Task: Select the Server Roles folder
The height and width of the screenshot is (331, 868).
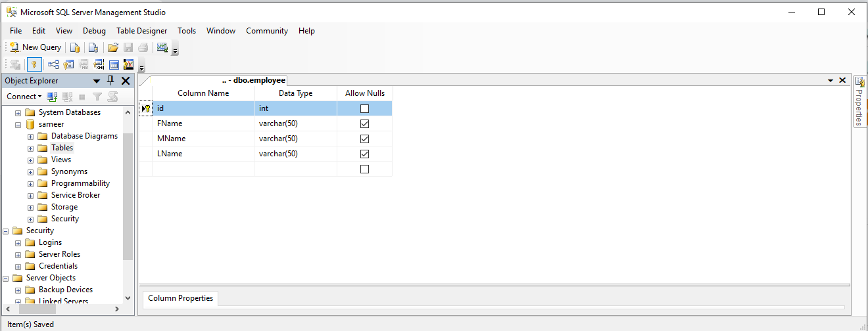Action: (59, 254)
